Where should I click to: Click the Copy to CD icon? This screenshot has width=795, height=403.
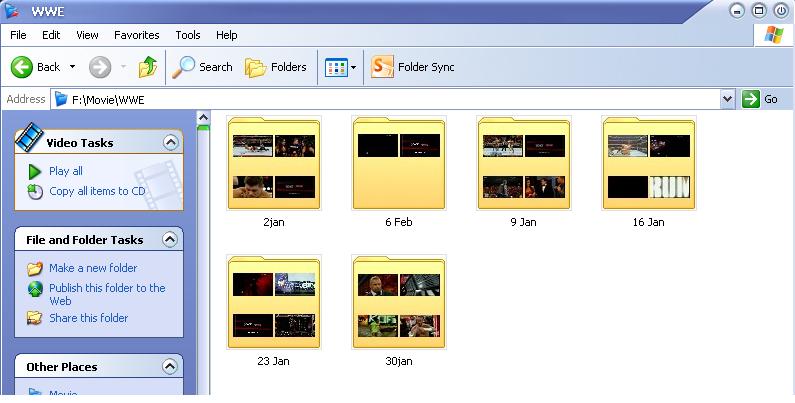(34, 192)
